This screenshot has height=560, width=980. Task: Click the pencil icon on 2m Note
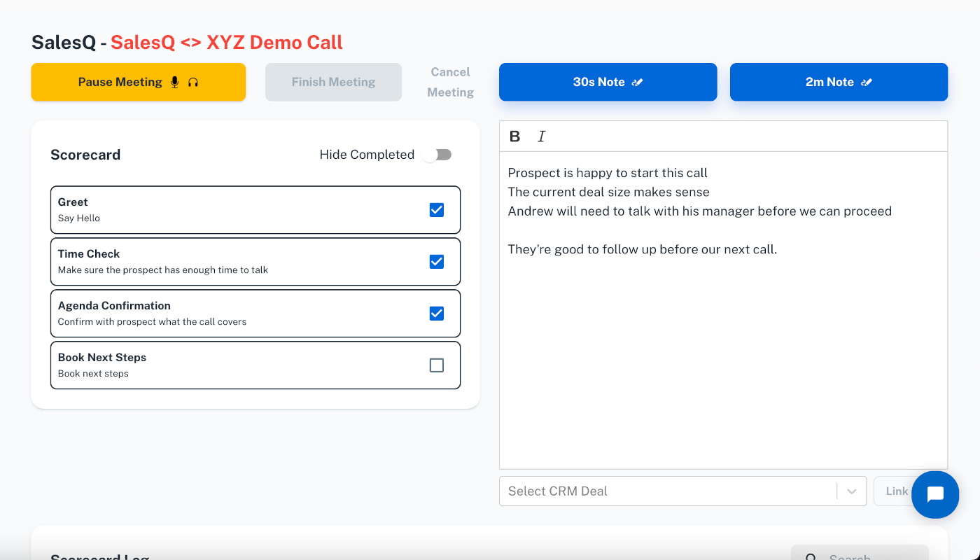[x=867, y=82]
